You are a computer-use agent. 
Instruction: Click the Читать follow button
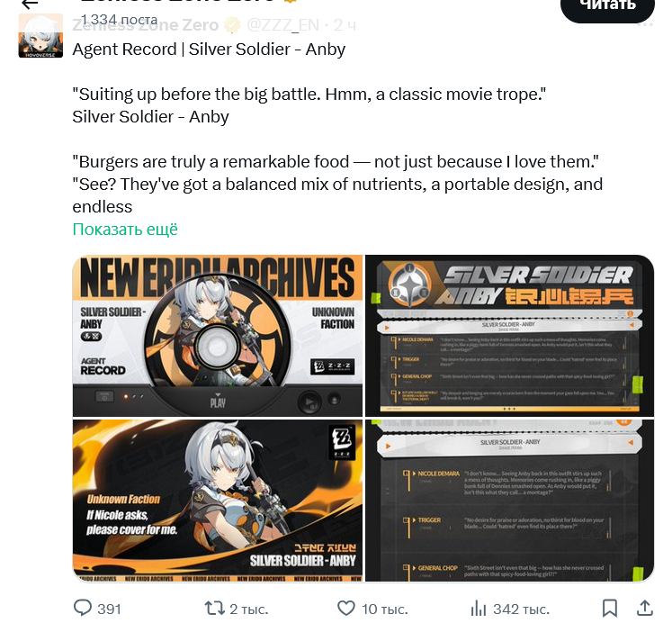(608, 6)
